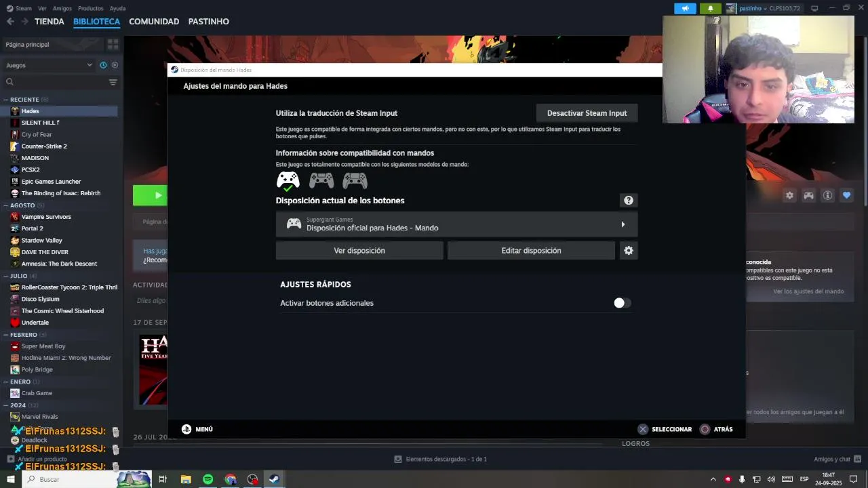Screen dimensions: 868x488
Task: Open the Productos menu
Action: [90, 8]
